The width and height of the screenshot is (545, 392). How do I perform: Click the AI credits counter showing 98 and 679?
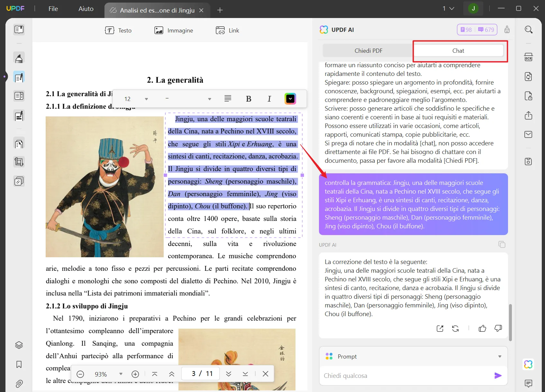tap(477, 30)
